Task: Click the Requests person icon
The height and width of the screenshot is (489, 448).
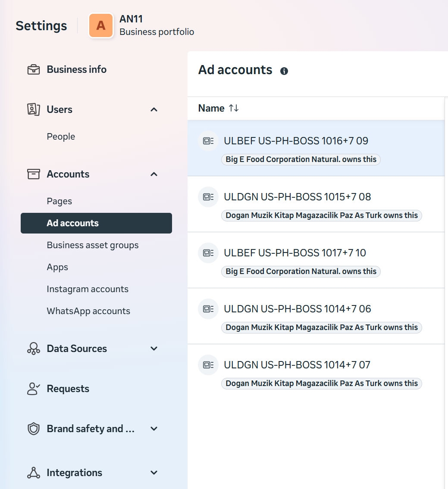Action: coord(34,389)
